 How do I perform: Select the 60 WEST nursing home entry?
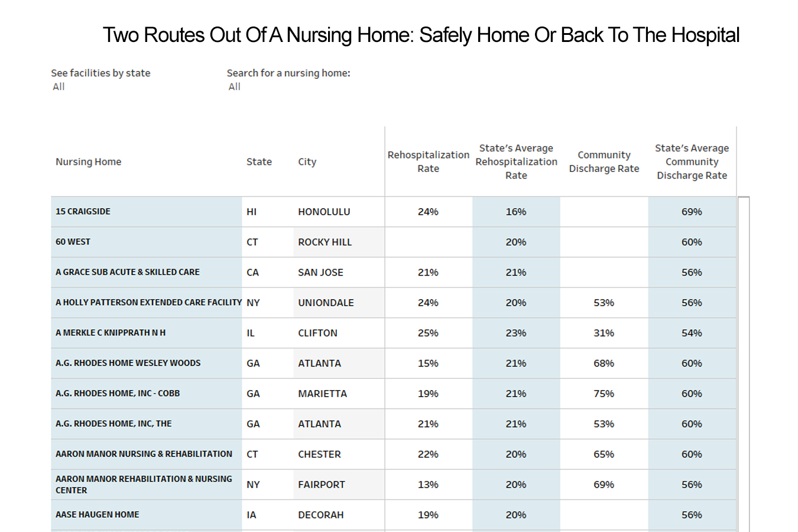point(72,242)
